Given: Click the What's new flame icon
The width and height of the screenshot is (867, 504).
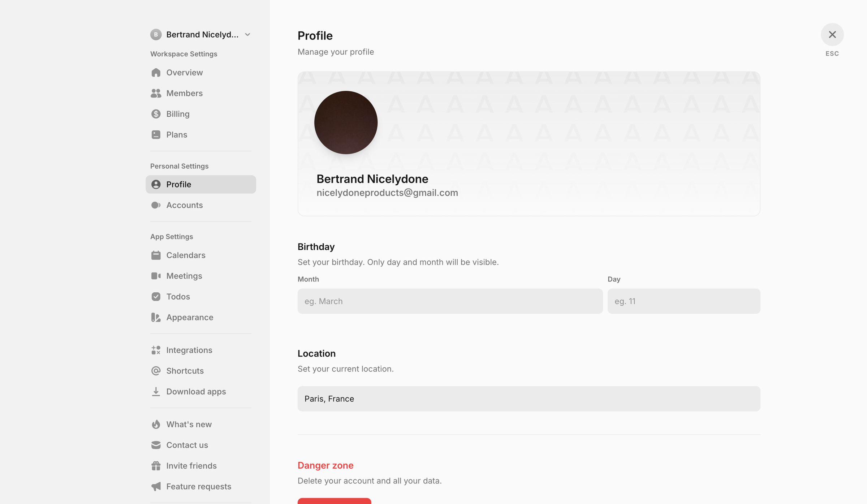Looking at the screenshot, I should 156,424.
